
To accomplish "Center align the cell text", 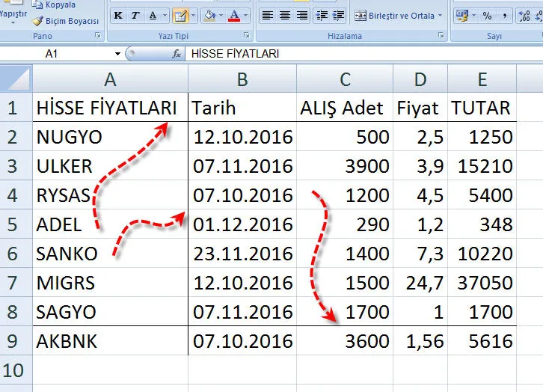I will 284,16.
